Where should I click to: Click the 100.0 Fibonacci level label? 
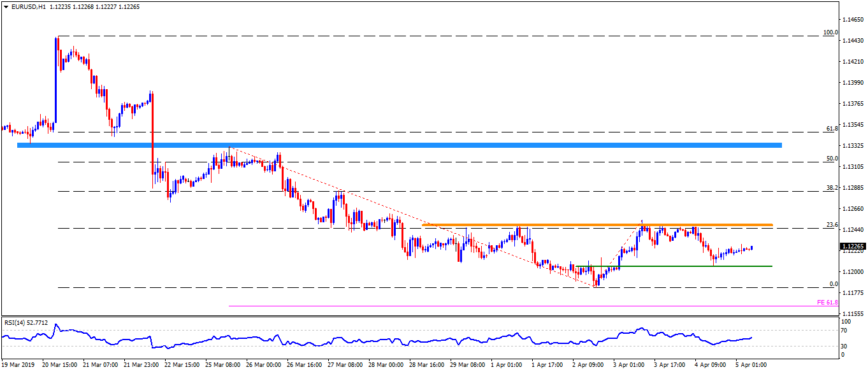coord(830,32)
